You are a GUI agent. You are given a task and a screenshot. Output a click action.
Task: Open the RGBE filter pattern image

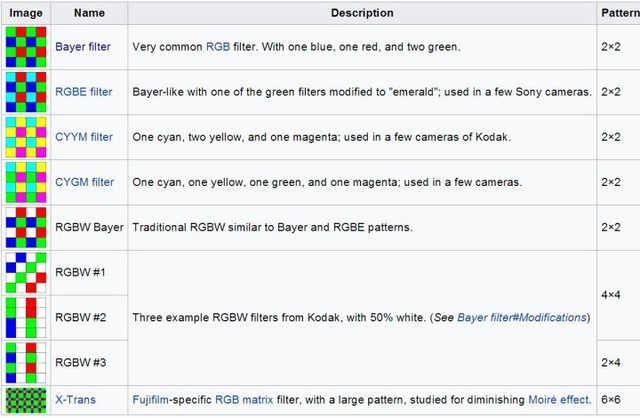26,92
